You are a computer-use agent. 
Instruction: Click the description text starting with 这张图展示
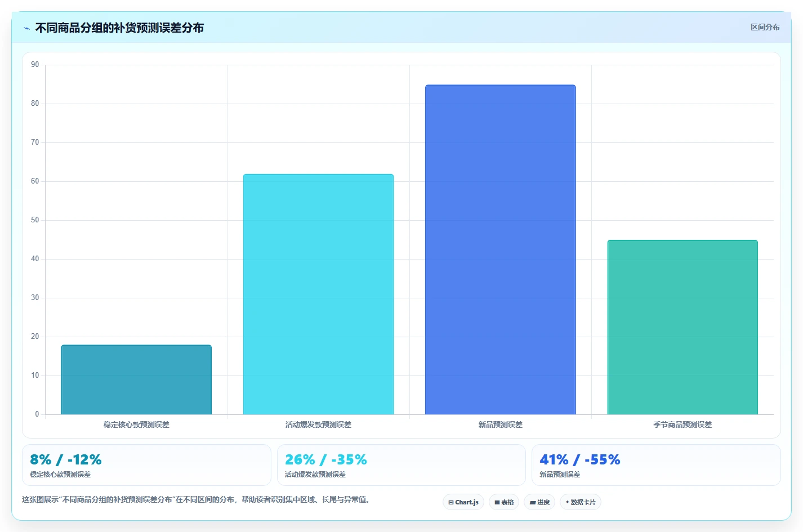(197, 499)
